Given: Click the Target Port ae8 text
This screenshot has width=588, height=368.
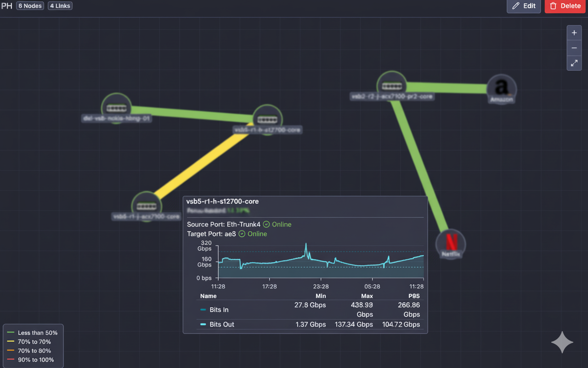Looking at the screenshot, I should 211,234.
